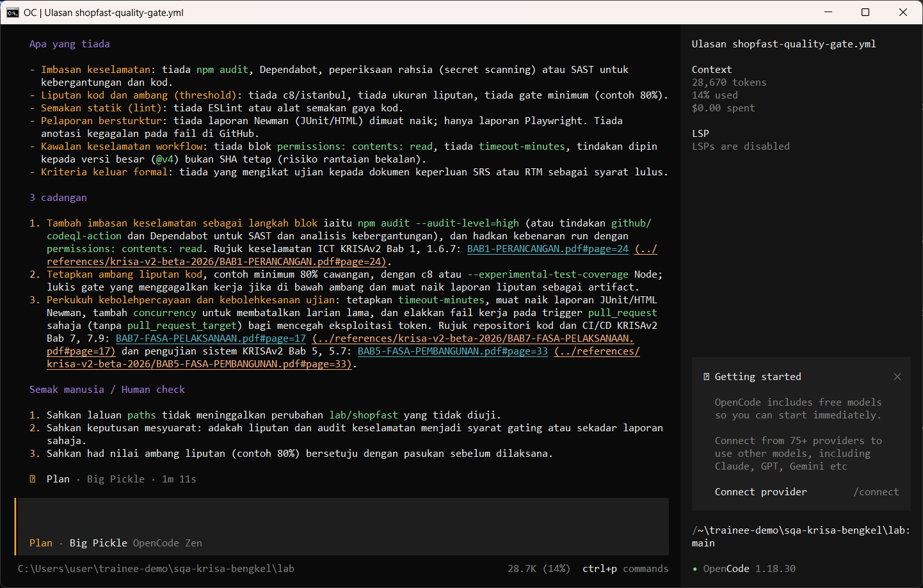Click the Context heading in sidebar
Image resolution: width=923 pixels, height=588 pixels.
[x=712, y=70]
